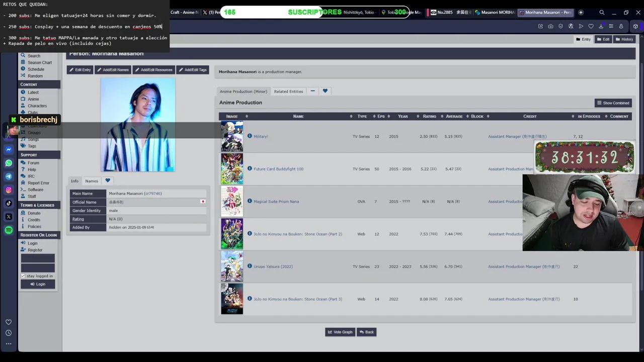Open the browser profile account icon
644x362 pixels.
(621, 26)
